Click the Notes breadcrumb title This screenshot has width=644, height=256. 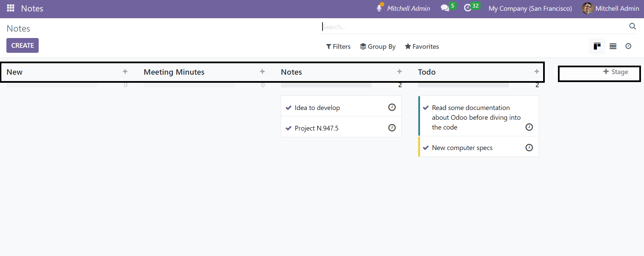(18, 29)
